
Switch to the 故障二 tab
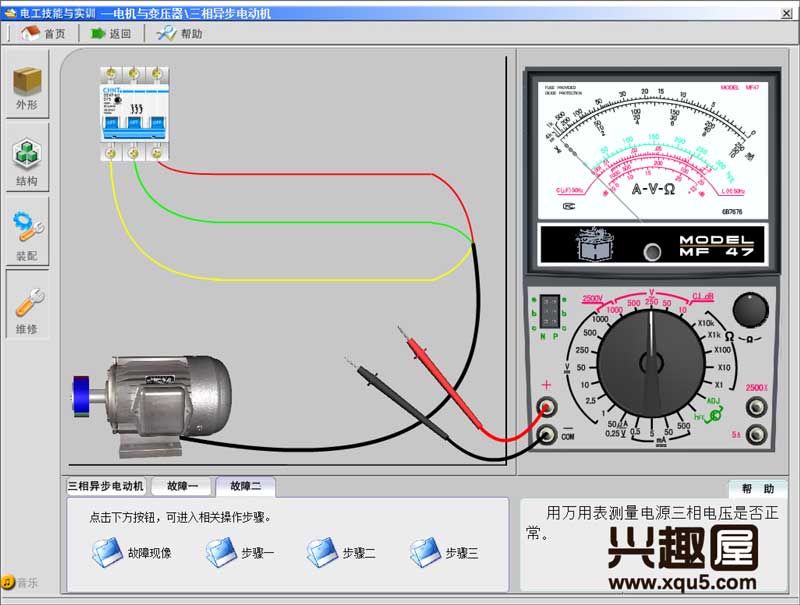245,486
